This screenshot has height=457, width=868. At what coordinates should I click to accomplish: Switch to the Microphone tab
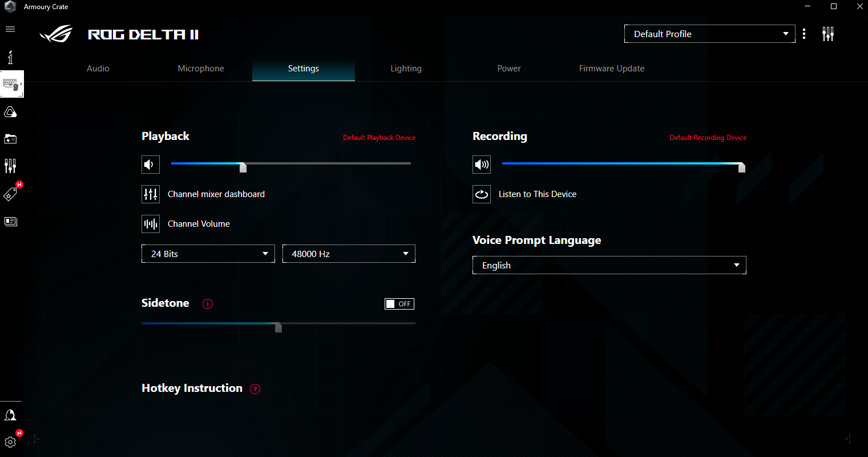201,69
